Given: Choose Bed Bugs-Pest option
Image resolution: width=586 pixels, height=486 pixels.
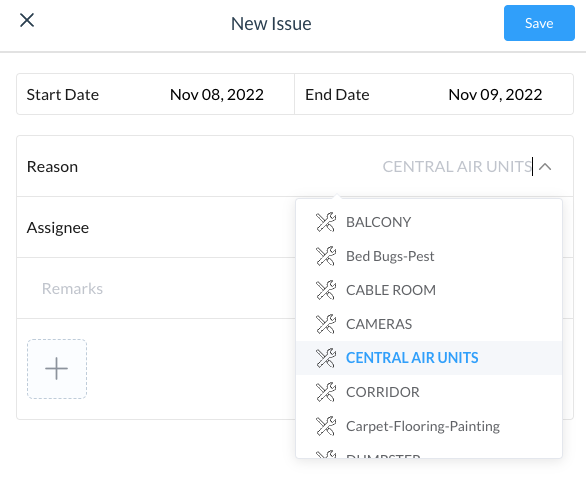Looking at the screenshot, I should [429, 256].
